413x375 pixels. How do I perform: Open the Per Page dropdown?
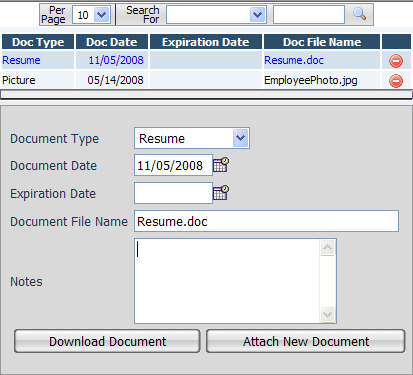[x=101, y=15]
